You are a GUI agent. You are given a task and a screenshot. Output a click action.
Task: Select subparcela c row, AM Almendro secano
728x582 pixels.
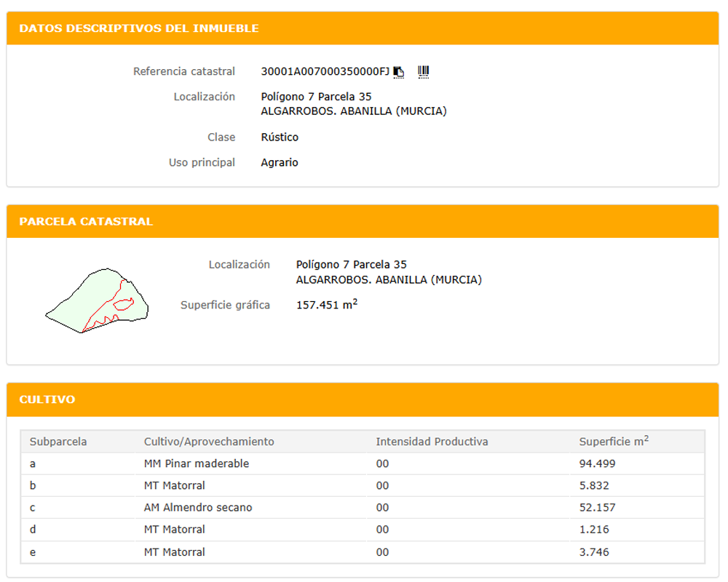coord(363,507)
